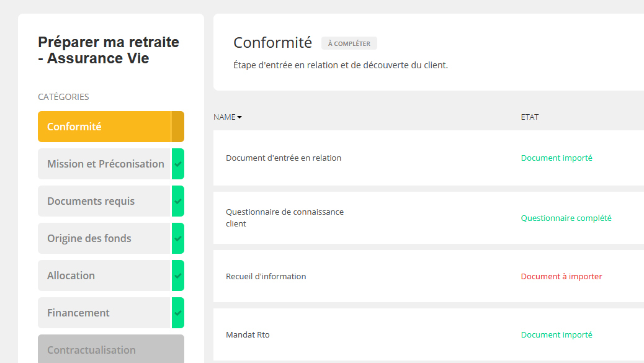Open the Mandat Rto document row
The width and height of the screenshot is (644, 363).
coord(248,335)
